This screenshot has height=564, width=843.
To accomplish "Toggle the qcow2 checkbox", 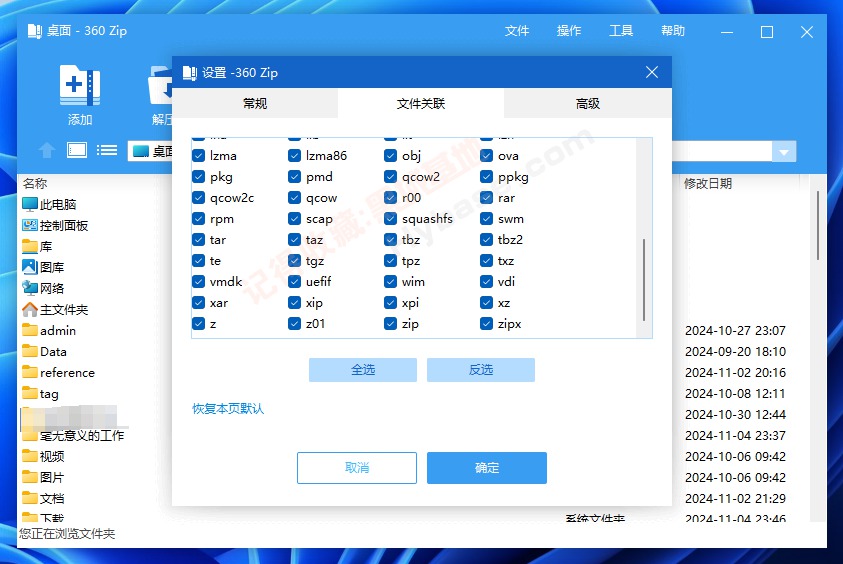I will click(x=391, y=177).
